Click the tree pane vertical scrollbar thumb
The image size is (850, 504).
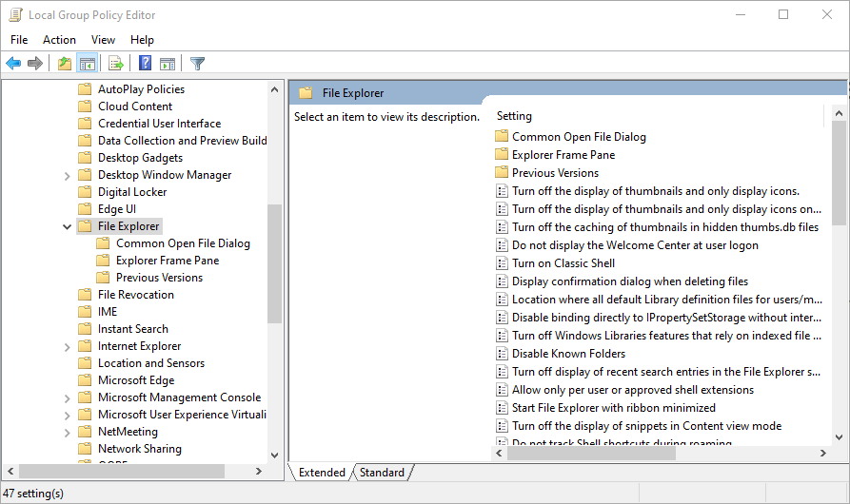[274, 263]
